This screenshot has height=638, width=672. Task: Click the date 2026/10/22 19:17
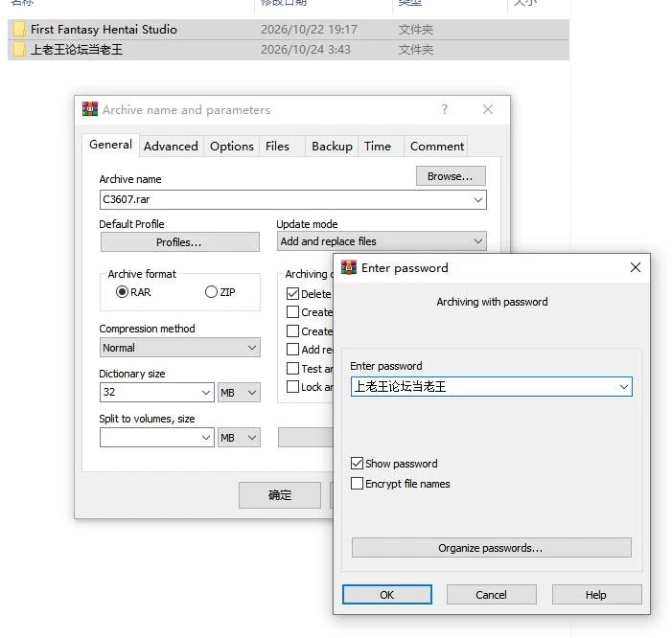point(309,29)
